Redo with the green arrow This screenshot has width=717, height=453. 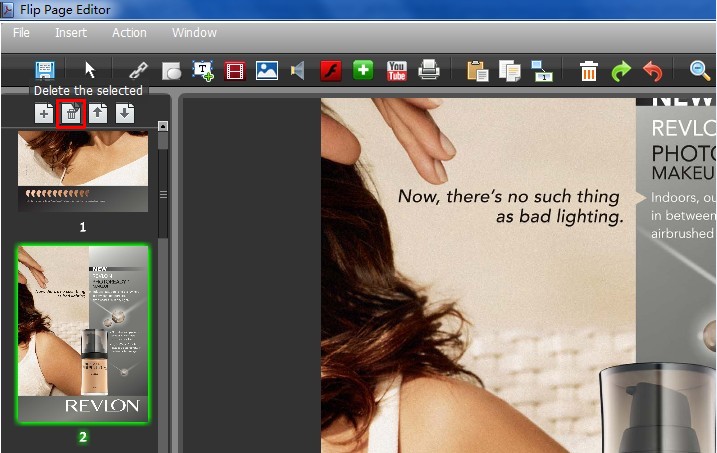click(x=621, y=71)
